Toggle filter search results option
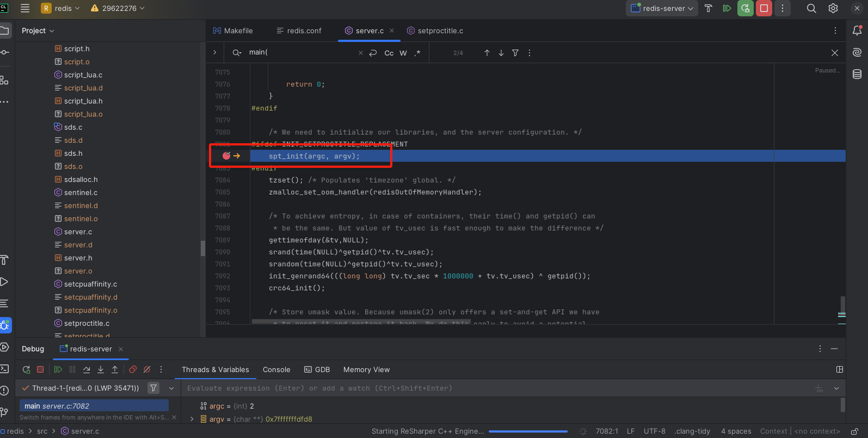The image size is (868, 438). 515,53
